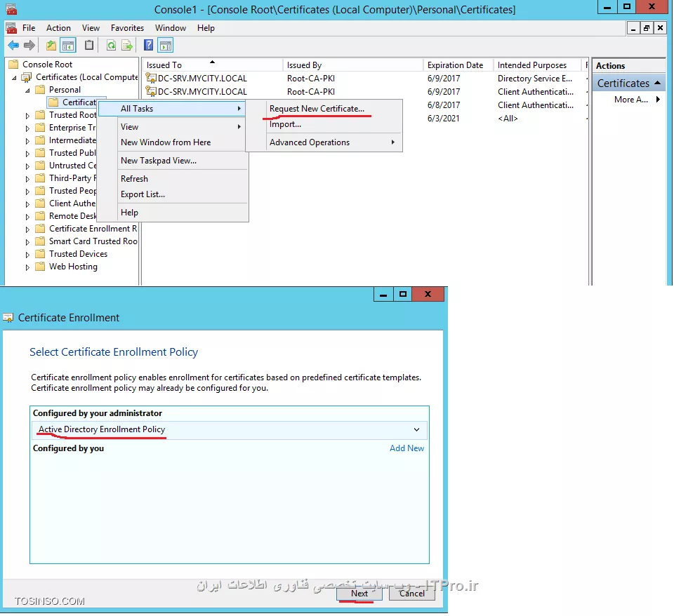The width and height of the screenshot is (674, 616).
Task: Open the File menu
Action: pyautogui.click(x=29, y=28)
